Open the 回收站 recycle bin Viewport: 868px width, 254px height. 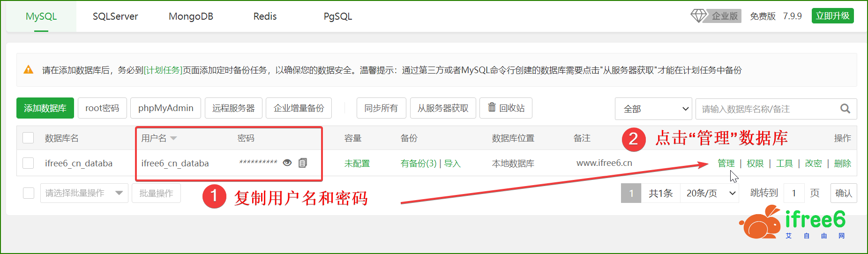[506, 108]
